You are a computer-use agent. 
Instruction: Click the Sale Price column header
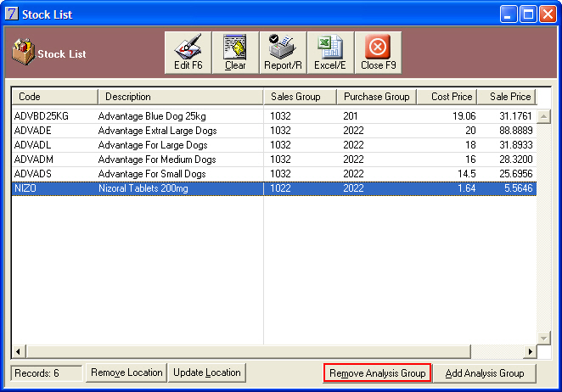coord(507,97)
